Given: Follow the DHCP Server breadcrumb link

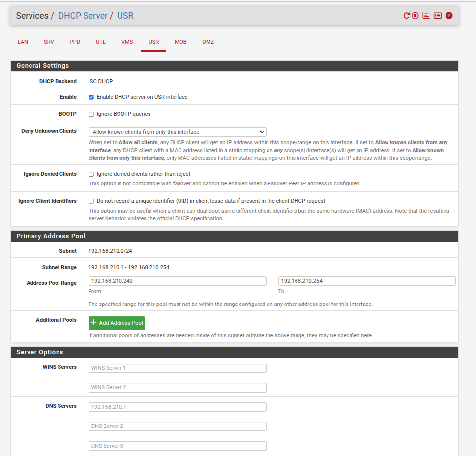Looking at the screenshot, I should (83, 16).
